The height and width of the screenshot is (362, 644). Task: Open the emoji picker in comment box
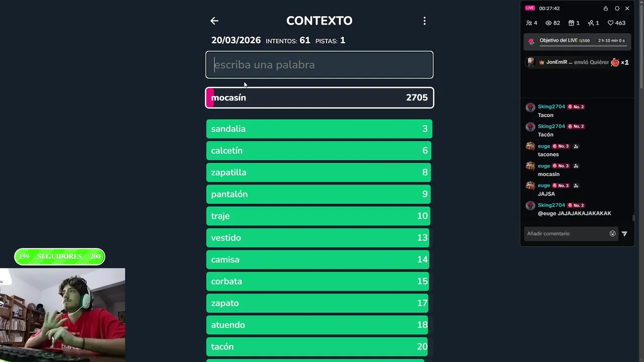coord(612,234)
